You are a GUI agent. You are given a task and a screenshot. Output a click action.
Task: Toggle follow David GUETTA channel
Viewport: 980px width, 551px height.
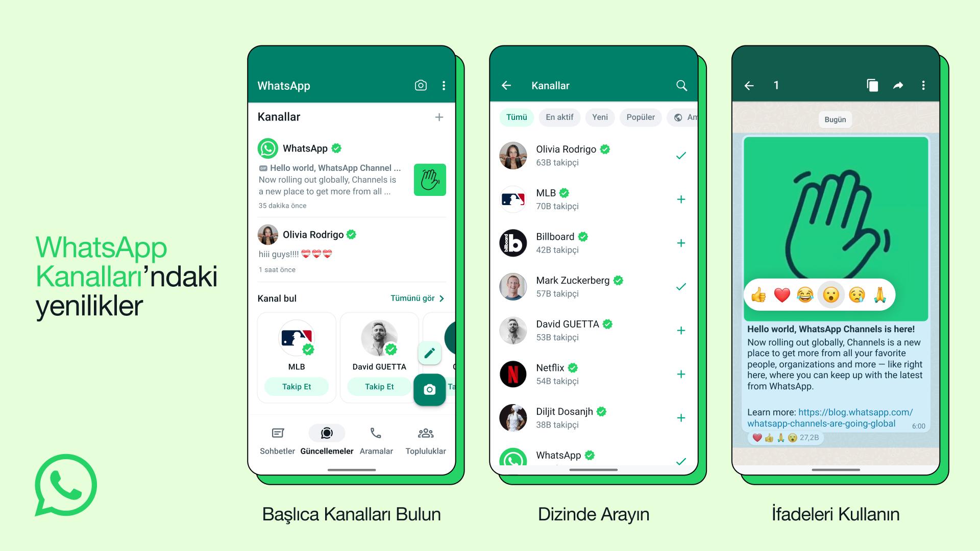pyautogui.click(x=682, y=330)
